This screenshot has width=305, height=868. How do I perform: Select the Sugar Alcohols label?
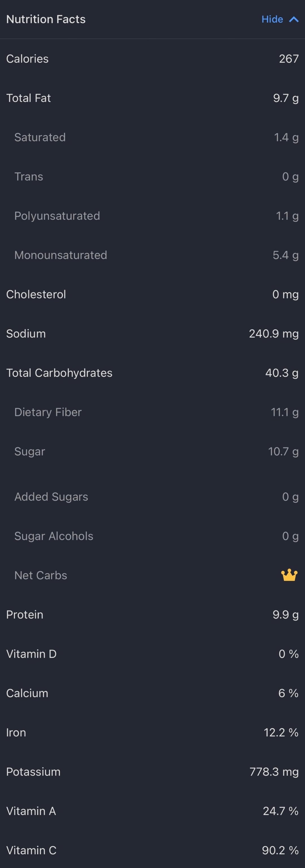[54, 536]
